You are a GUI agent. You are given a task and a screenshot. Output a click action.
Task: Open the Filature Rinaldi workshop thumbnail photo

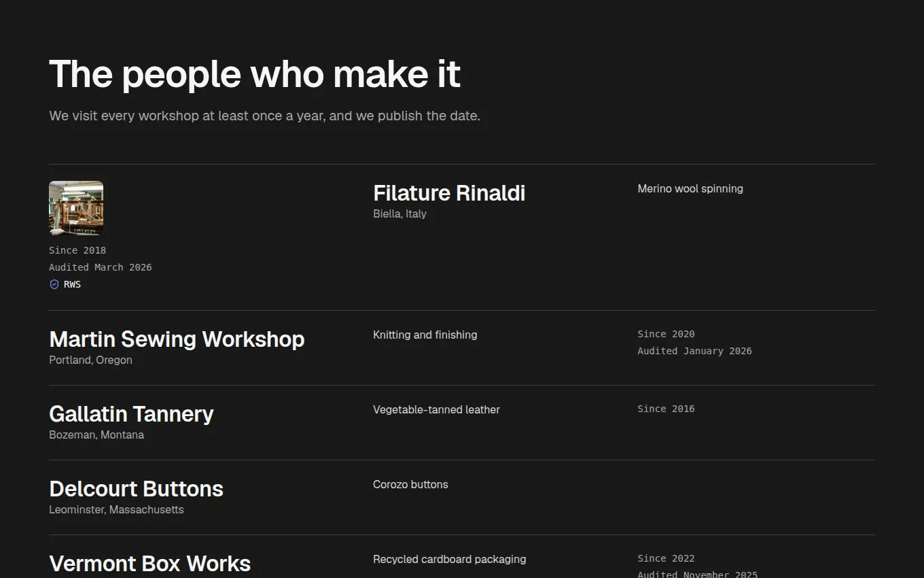pos(76,208)
